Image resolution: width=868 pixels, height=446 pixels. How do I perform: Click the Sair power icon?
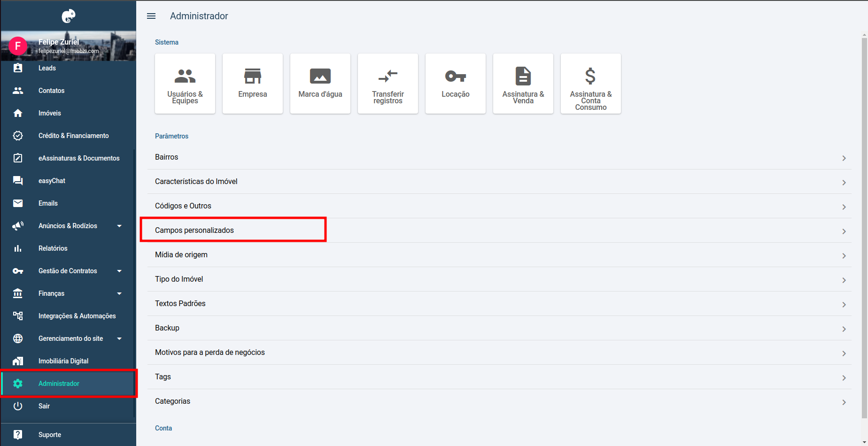[x=18, y=406]
